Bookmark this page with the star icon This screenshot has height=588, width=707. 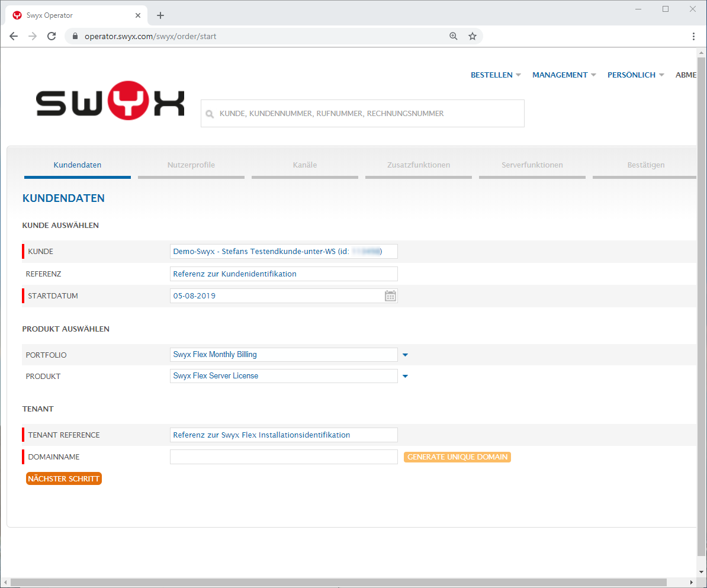(472, 36)
